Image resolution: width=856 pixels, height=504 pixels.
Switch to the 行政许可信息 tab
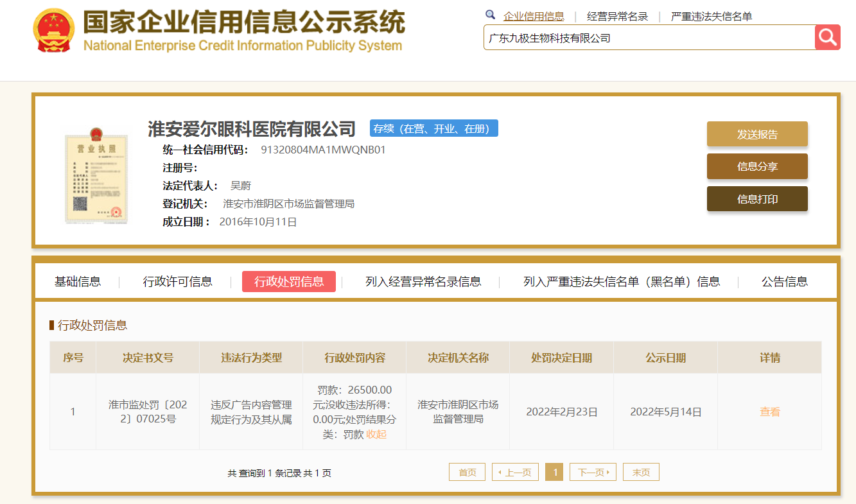pyautogui.click(x=177, y=281)
